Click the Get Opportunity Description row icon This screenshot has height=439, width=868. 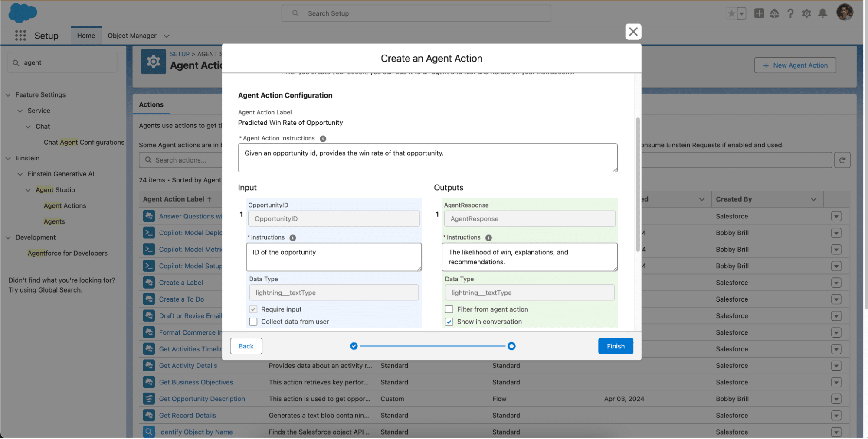coord(149,399)
